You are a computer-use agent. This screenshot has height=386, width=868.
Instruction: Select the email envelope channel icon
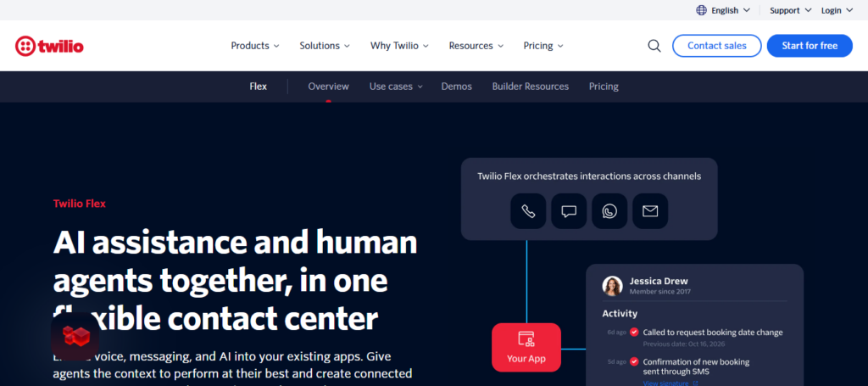point(650,211)
